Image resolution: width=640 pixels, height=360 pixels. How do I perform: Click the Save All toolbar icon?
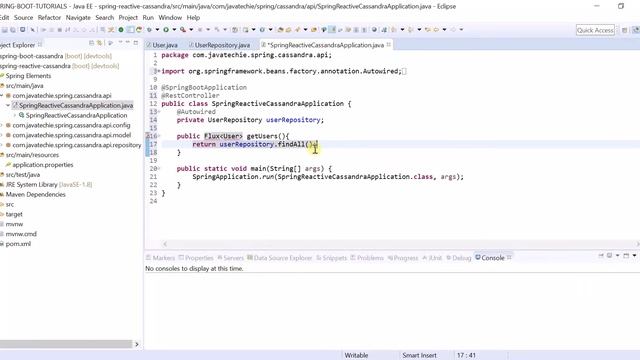point(13,30)
